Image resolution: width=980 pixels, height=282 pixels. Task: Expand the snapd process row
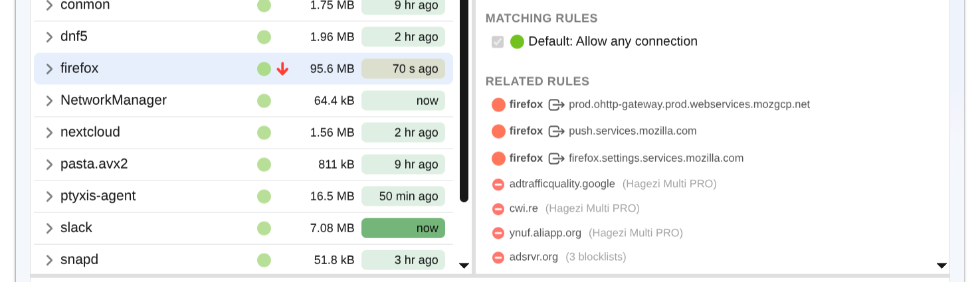pos(49,260)
